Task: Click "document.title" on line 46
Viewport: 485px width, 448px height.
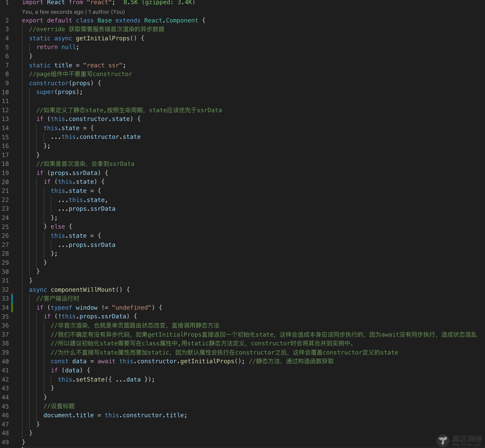Action: point(69,415)
